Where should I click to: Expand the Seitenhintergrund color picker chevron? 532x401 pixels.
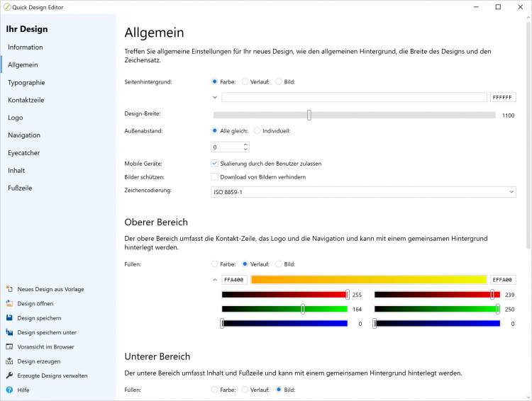[x=215, y=97]
